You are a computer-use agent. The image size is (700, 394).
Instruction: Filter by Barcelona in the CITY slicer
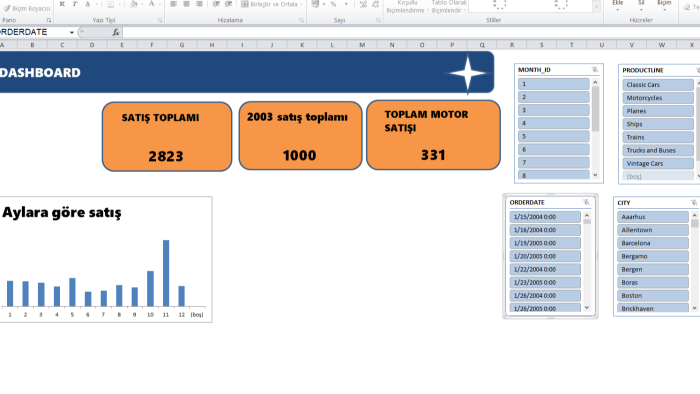653,243
